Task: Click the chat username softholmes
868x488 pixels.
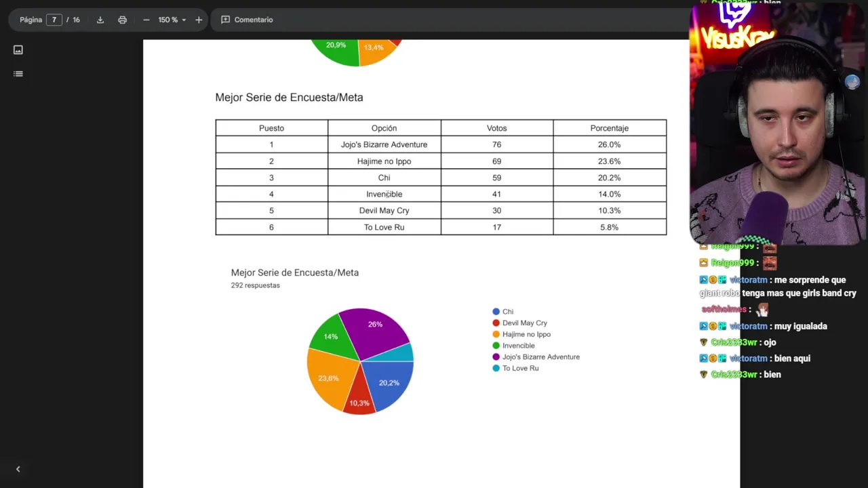Action: coord(724,309)
